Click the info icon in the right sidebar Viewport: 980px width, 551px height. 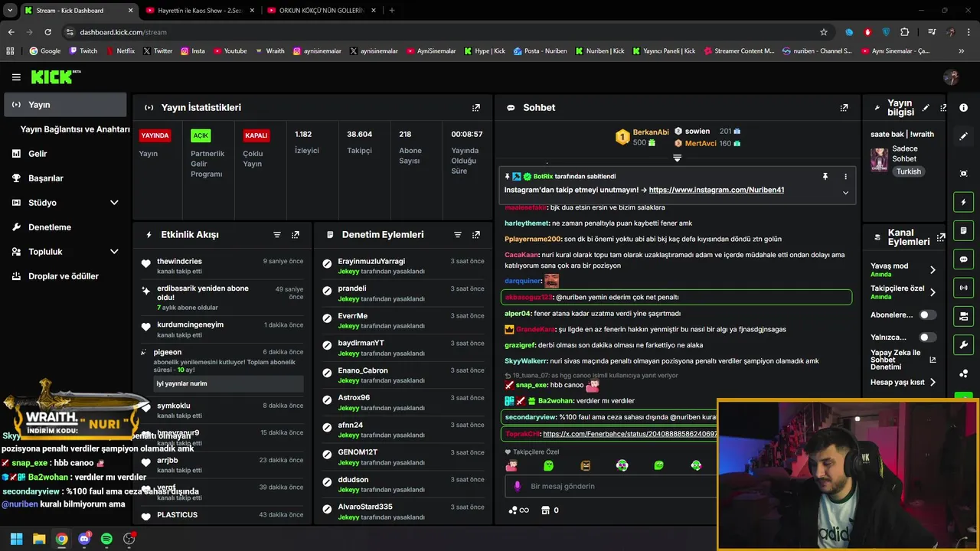[x=963, y=108]
